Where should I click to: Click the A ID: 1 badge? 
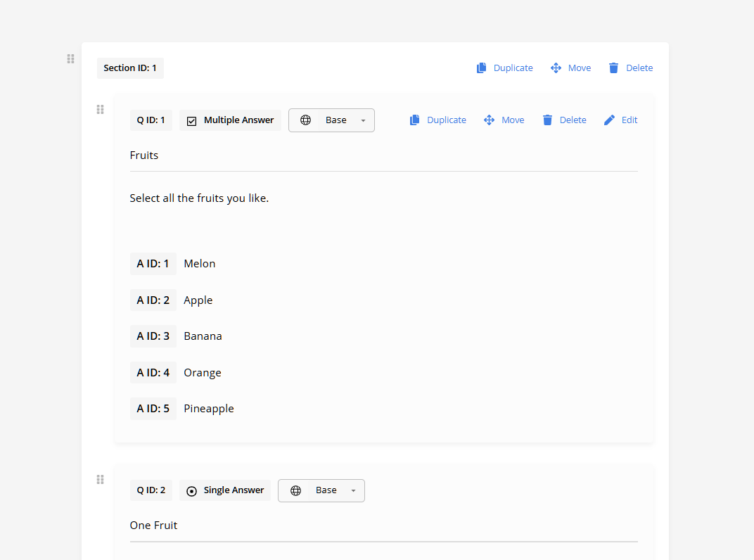click(153, 264)
